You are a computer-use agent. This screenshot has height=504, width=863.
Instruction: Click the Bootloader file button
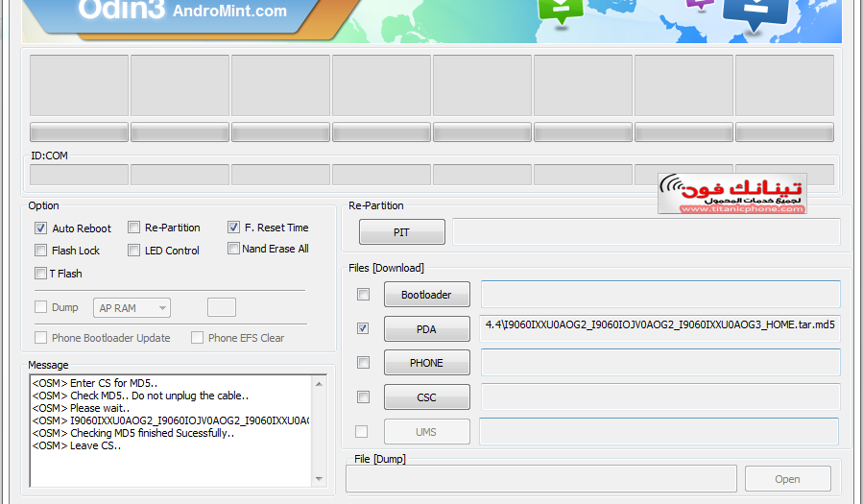point(426,295)
